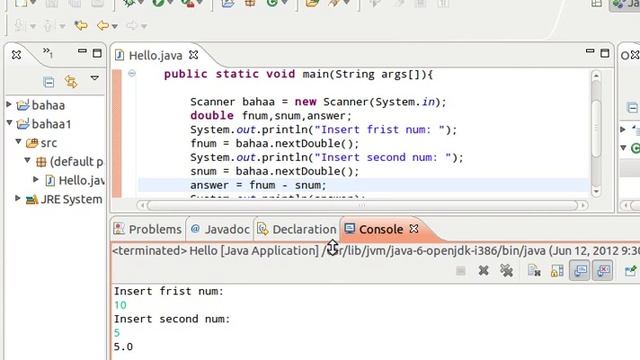Click the editor horizontal scrollbar thumb
This screenshot has width=640, height=360.
point(362,205)
